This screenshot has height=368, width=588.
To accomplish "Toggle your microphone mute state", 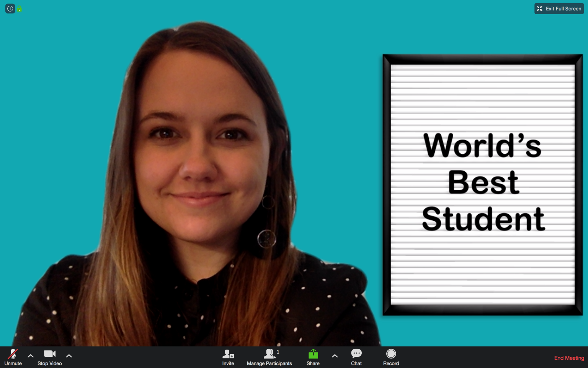I will (x=13, y=353).
